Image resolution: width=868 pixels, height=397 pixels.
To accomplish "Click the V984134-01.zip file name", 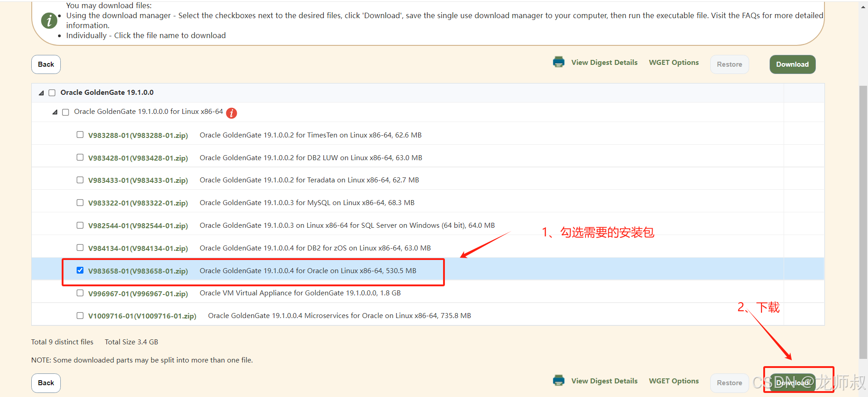I will click(138, 248).
